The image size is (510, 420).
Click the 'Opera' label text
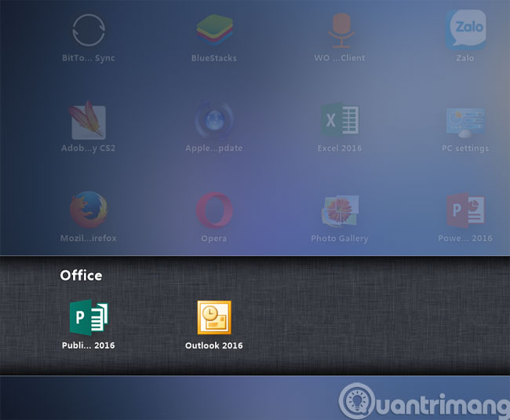213,239
